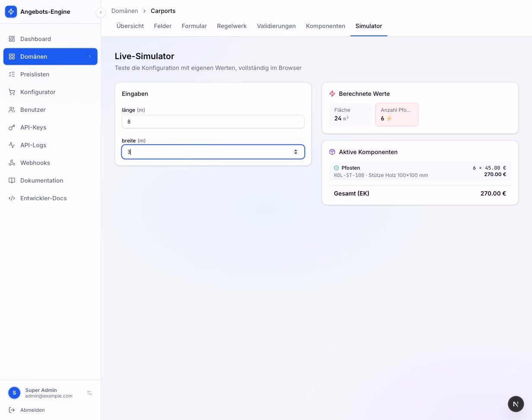The width and height of the screenshot is (532, 420).
Task: Click the HOL-ST-100 component description
Action: pyautogui.click(x=381, y=175)
